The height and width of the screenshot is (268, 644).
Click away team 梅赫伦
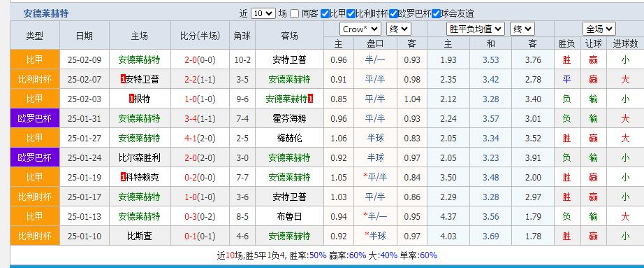(290, 139)
